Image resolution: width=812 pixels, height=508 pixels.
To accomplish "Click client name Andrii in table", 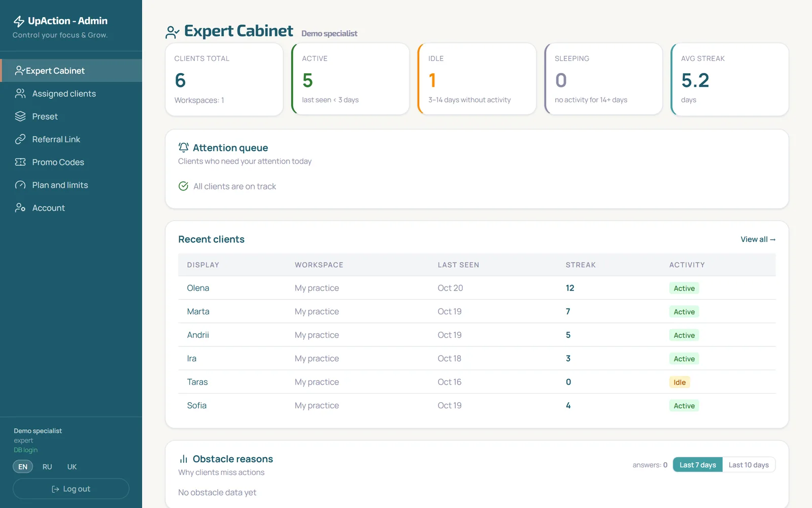I will point(198,335).
